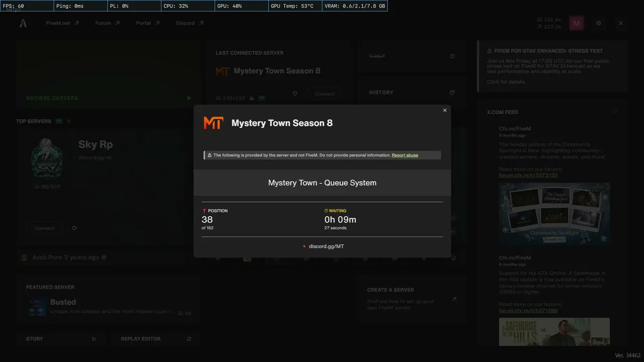Open the Sky Rp server avatar
This screenshot has width=644, height=362.
pos(47,158)
